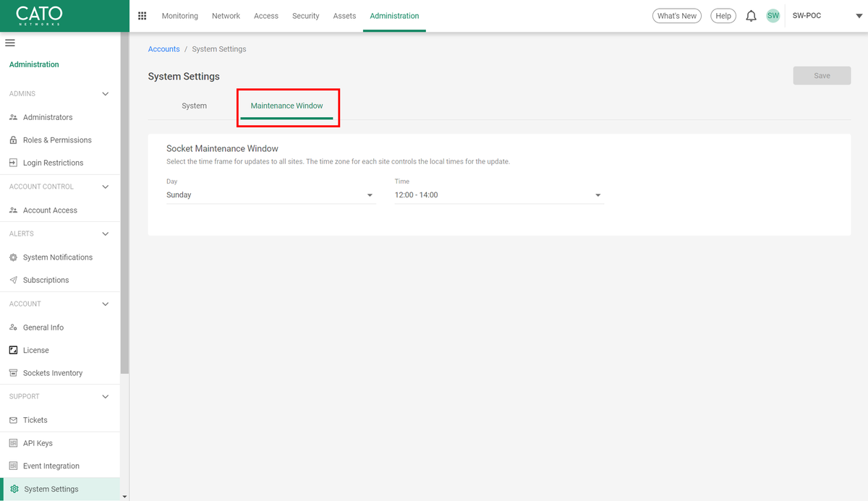This screenshot has width=868, height=501.
Task: Click the Administrators people icon
Action: pyautogui.click(x=13, y=117)
